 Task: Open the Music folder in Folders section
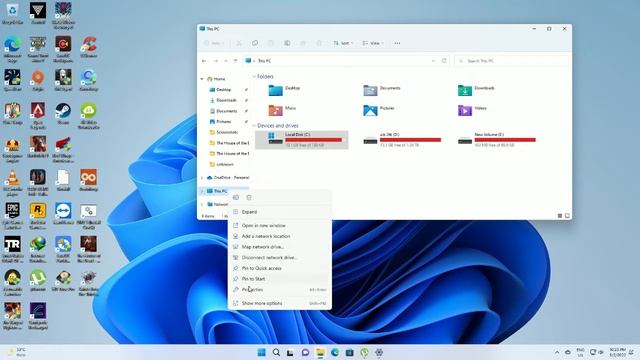pyautogui.click(x=282, y=110)
